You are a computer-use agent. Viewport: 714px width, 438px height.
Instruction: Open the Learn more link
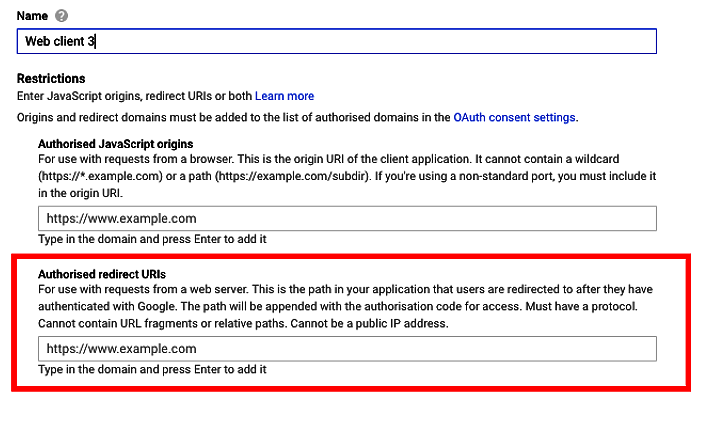pos(284,96)
